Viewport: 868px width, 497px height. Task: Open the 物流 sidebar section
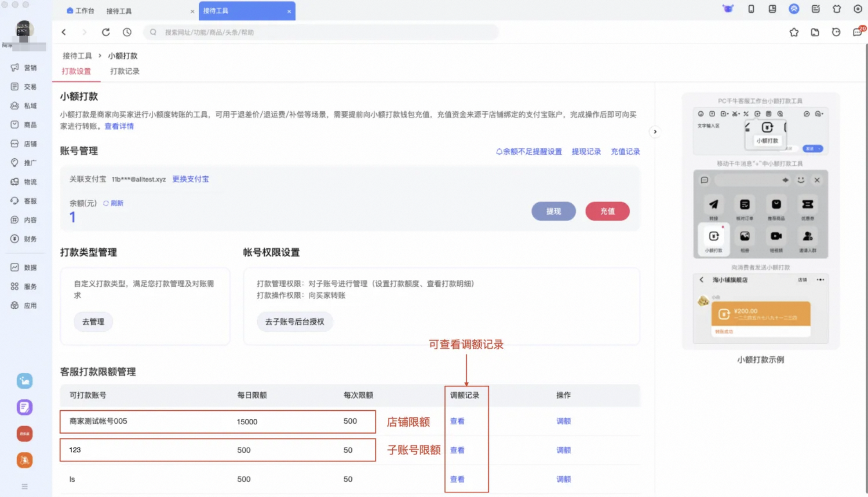click(x=24, y=182)
